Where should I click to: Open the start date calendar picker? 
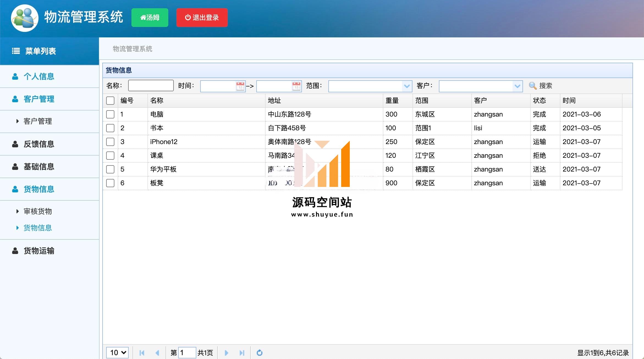point(240,86)
